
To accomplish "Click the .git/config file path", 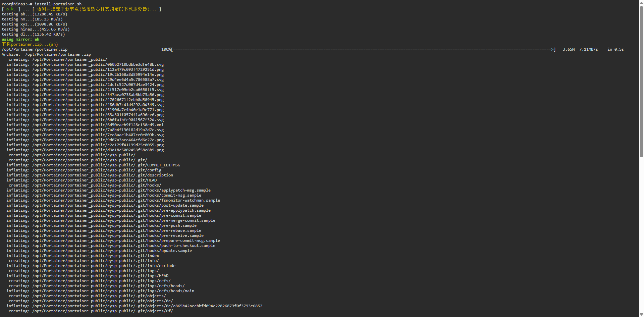I will (97, 170).
